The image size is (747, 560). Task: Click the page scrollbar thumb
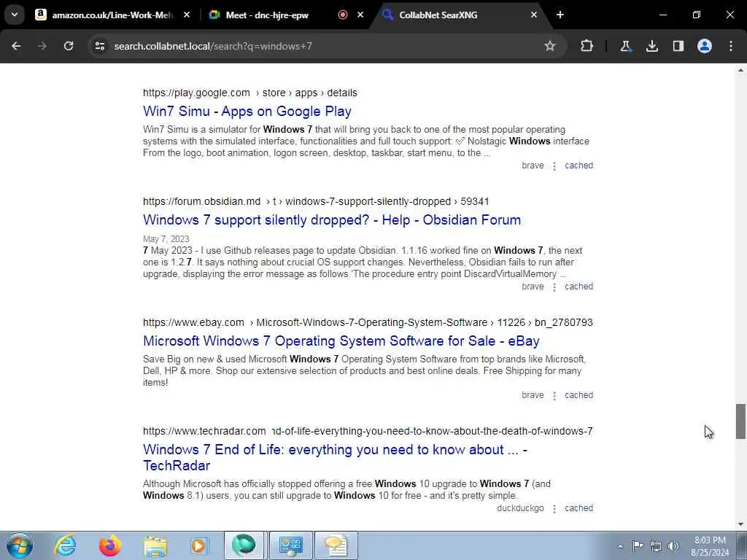tap(740, 421)
